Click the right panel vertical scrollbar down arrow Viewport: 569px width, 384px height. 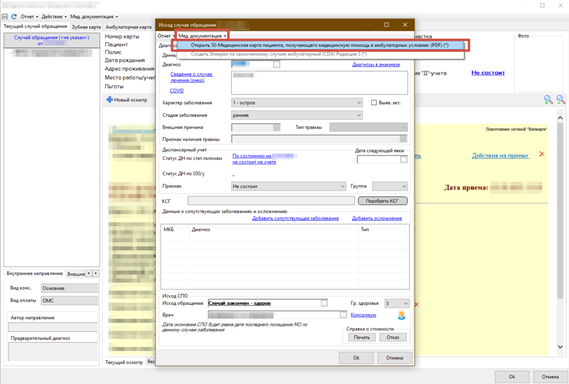[560, 347]
